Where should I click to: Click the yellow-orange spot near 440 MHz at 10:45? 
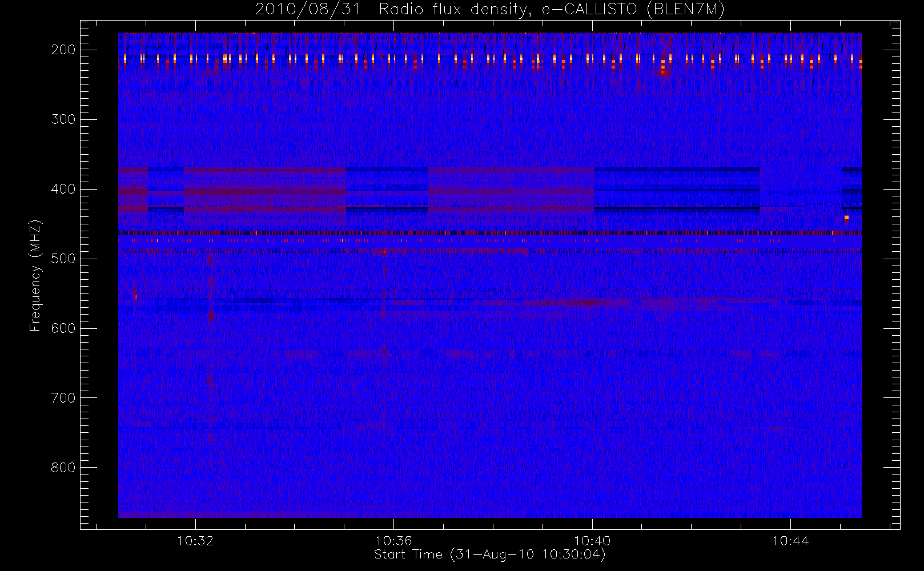[846, 218]
